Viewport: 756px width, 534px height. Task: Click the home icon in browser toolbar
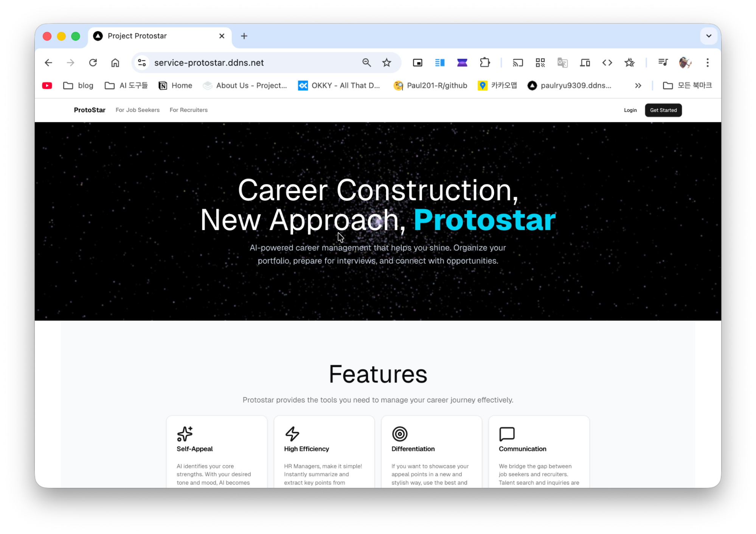(x=115, y=63)
